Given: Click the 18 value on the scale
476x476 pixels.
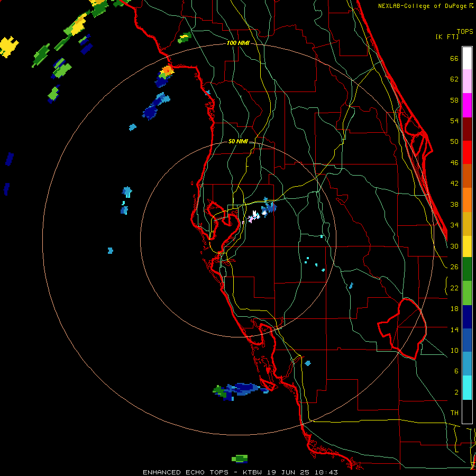Looking at the screenshot, I should coord(454,309).
